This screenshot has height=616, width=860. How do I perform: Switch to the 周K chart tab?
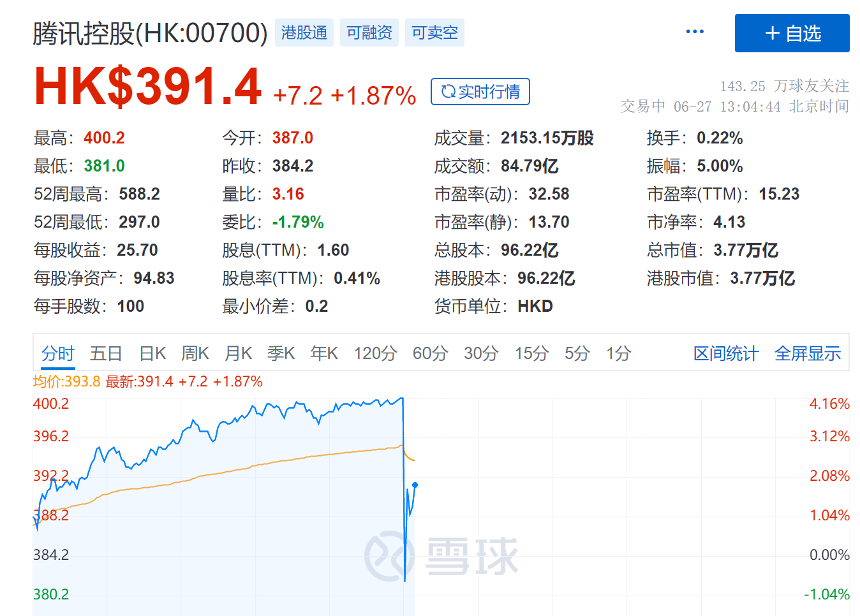click(x=195, y=353)
